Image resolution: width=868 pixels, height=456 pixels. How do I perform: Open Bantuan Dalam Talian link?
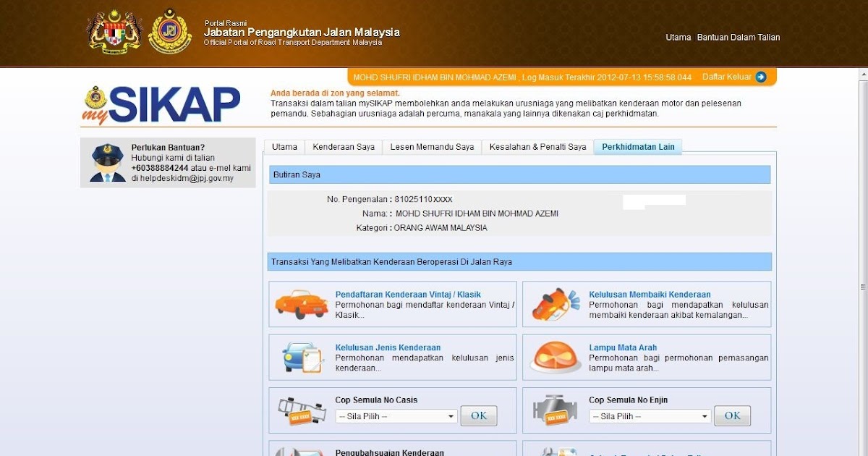[739, 38]
